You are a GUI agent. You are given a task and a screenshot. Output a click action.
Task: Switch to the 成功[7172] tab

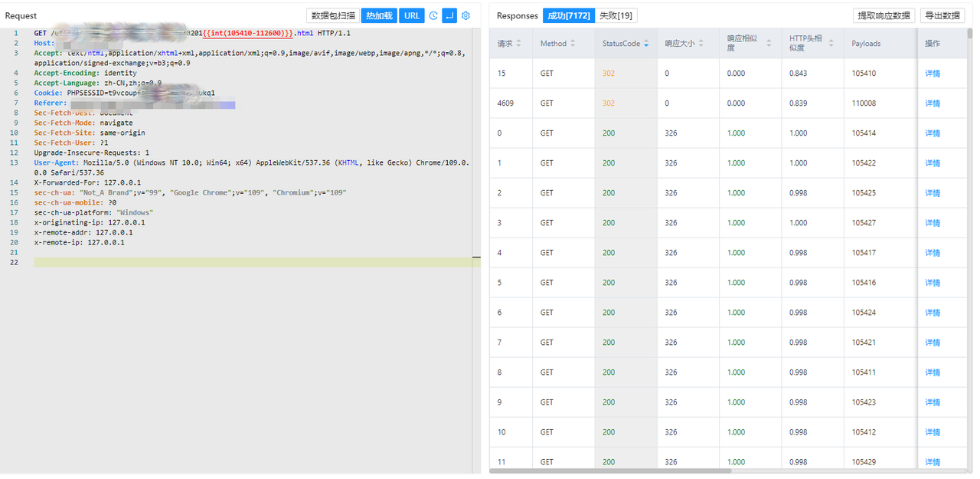569,15
